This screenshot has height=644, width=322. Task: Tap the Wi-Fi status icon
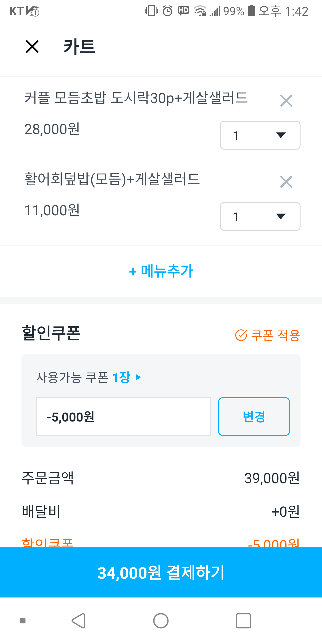pyautogui.click(x=200, y=11)
